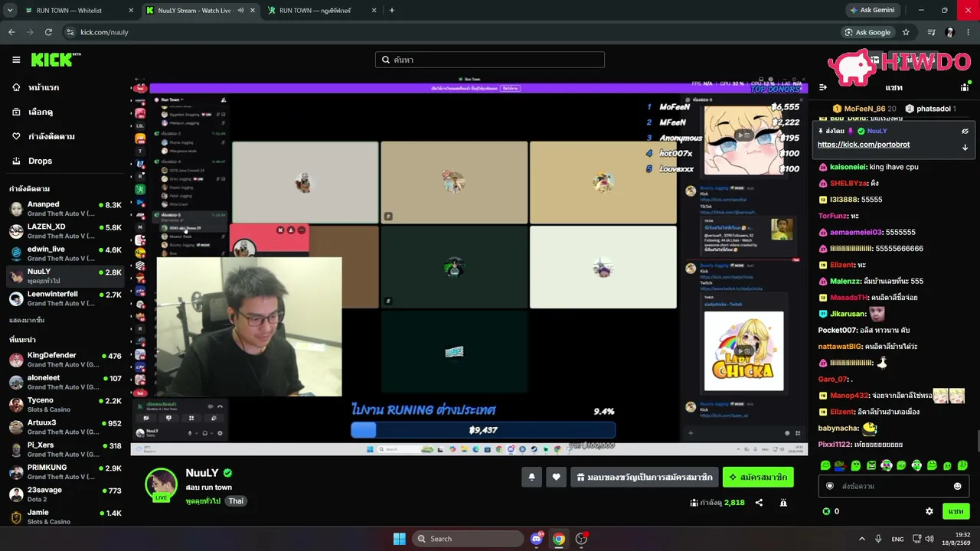Click the heart follow button
Screen dimensions: 980x551
(557, 478)
